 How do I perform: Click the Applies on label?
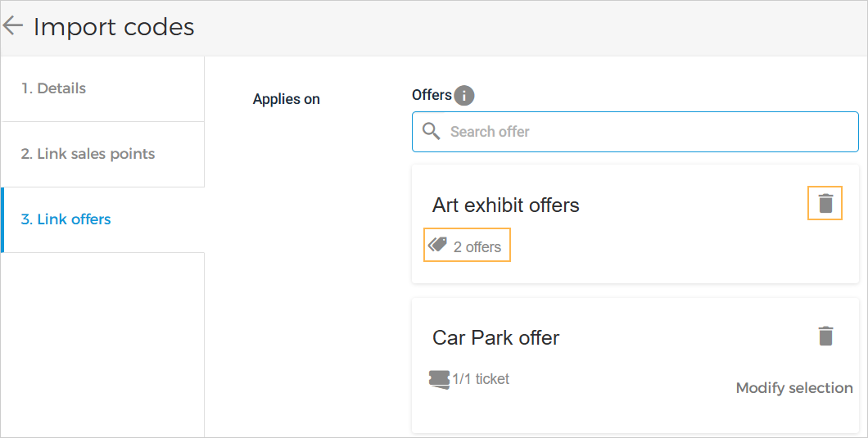click(x=286, y=99)
